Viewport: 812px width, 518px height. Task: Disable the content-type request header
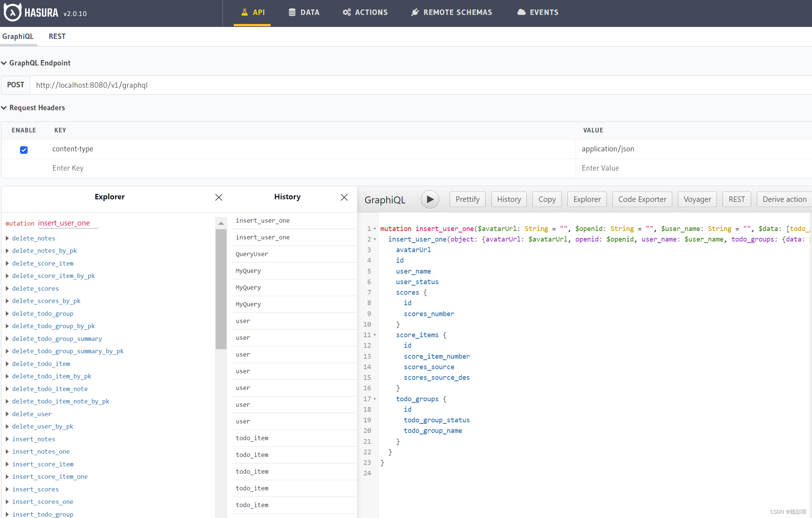point(23,150)
